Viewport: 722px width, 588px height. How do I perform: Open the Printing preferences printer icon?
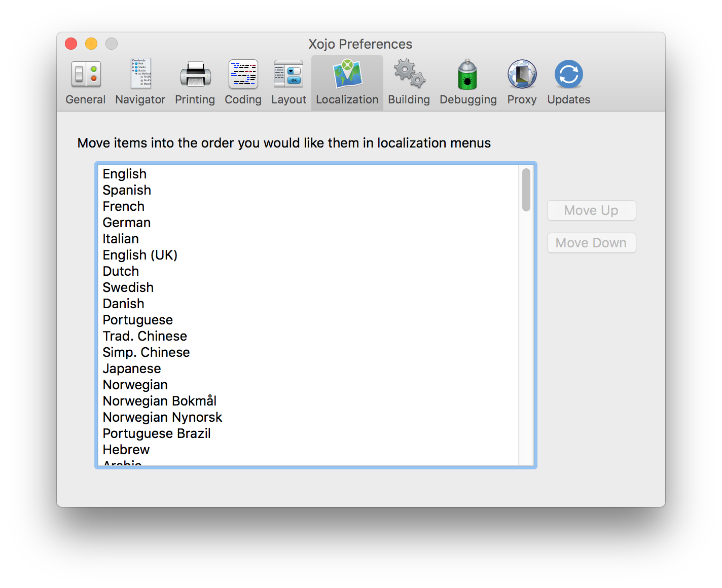[x=195, y=75]
